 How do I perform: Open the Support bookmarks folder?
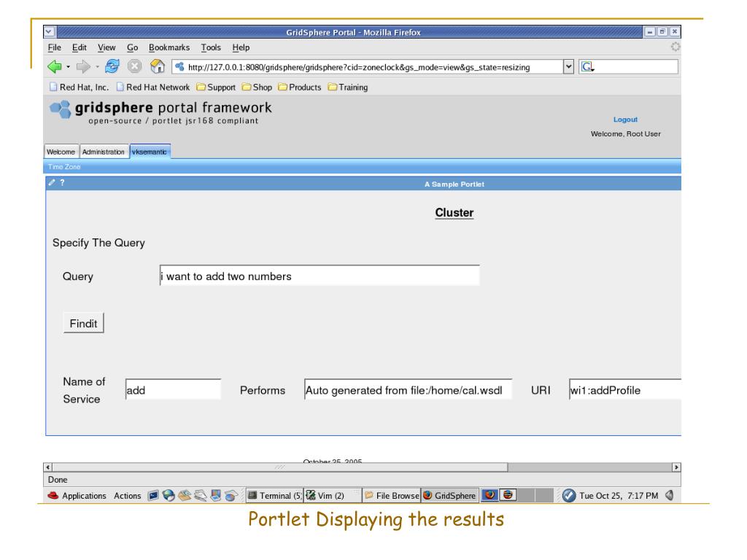(x=216, y=87)
